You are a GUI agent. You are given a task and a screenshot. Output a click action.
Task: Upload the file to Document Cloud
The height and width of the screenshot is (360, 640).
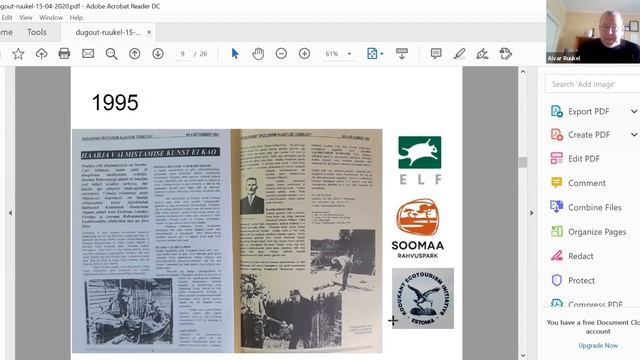click(x=41, y=53)
